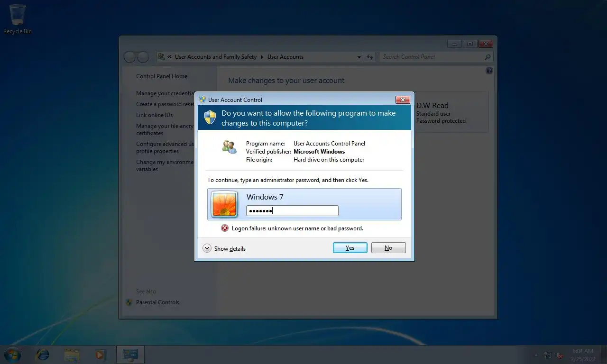Click User Accounts breadcrumb segment

285,57
